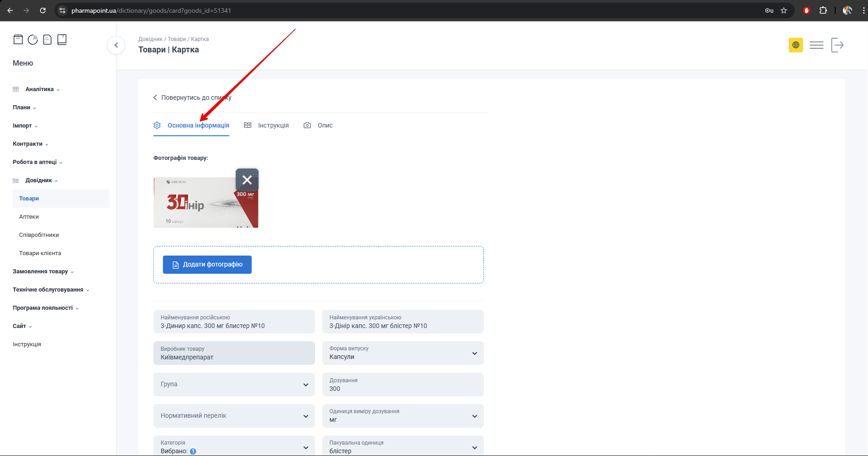Click the document icon in sidebar header
This screenshot has height=456, width=868.
[x=47, y=40]
